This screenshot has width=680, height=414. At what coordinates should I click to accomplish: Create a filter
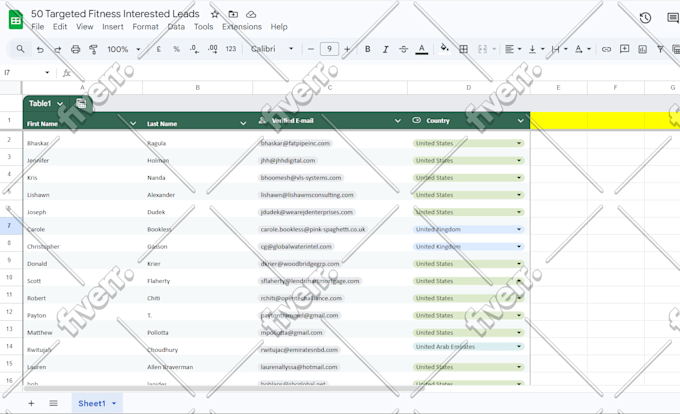coord(660,49)
